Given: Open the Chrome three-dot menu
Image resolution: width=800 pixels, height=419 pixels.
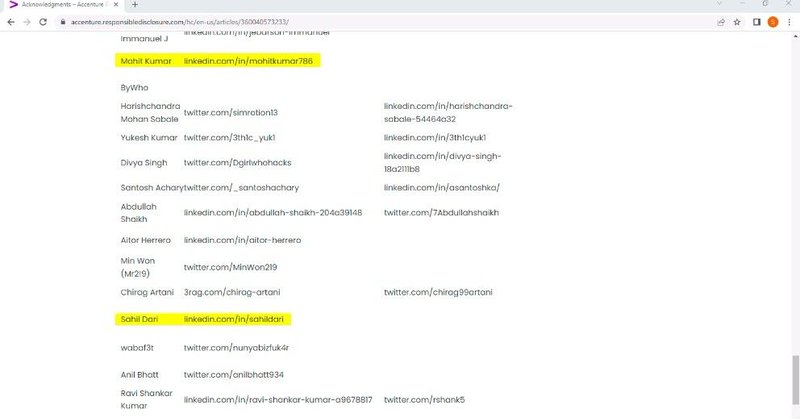Looking at the screenshot, I should (x=789, y=22).
